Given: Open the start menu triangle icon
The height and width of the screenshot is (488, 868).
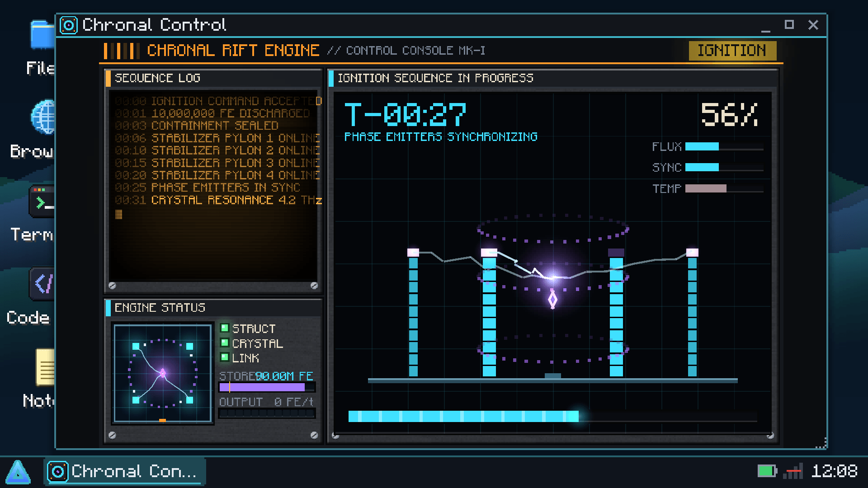Looking at the screenshot, I should 18,472.
